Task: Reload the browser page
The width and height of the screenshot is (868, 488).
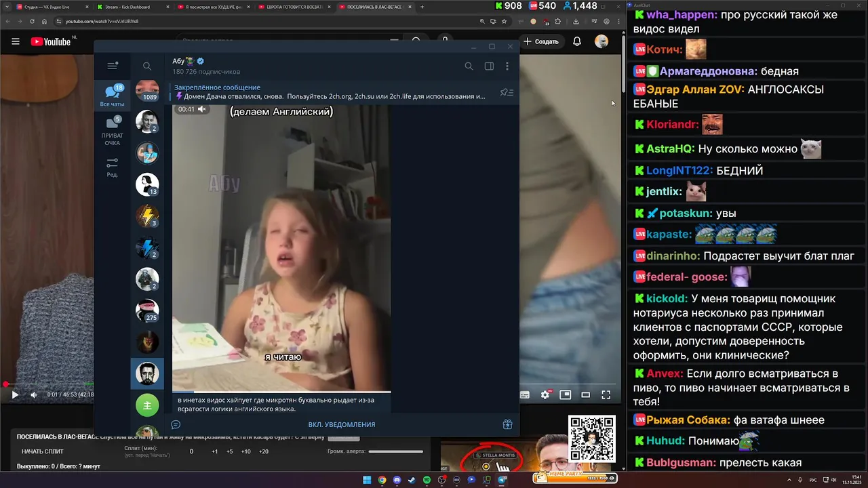Action: (x=32, y=21)
